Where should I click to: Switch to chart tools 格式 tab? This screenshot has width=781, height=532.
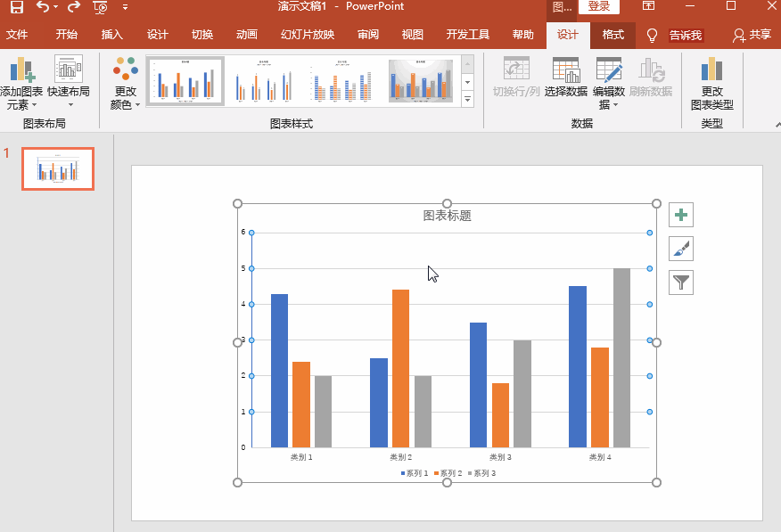(x=612, y=35)
